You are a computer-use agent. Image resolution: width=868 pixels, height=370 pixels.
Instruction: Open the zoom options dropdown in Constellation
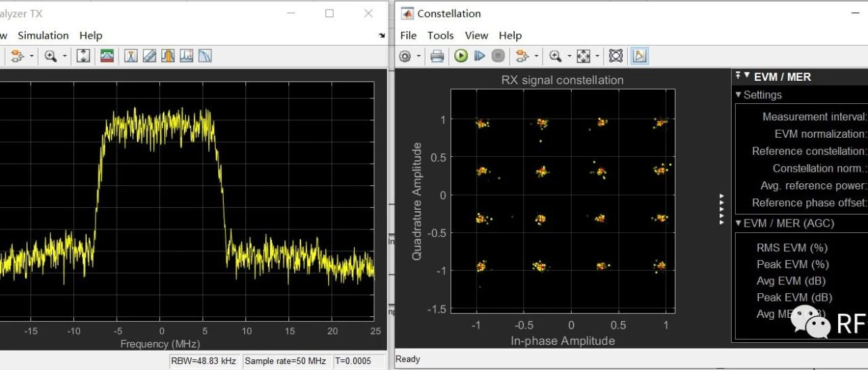tap(569, 56)
